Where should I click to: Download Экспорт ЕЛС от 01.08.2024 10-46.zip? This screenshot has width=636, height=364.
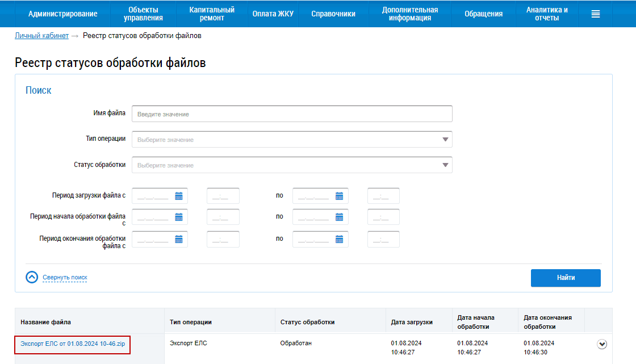coord(73,344)
